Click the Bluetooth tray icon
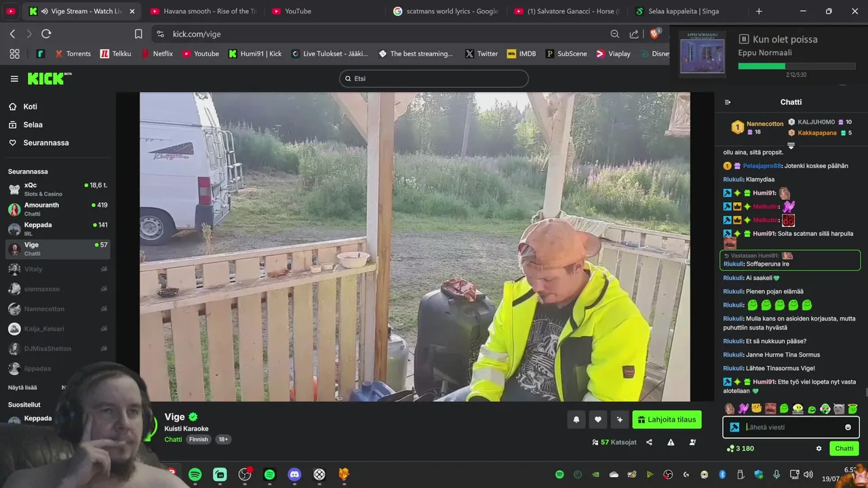Viewport: 868px width, 488px height. click(722, 474)
